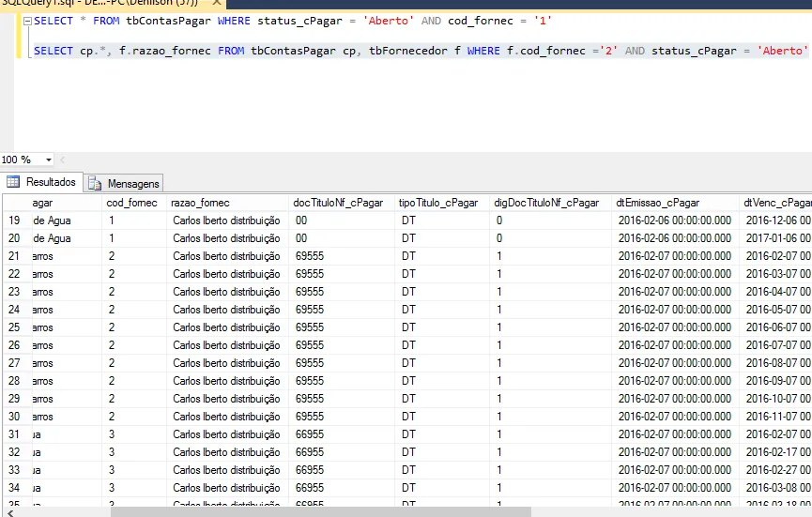Viewport: 812px width, 517px height.
Task: Click the cod_fornec column header
Action: pos(131,203)
